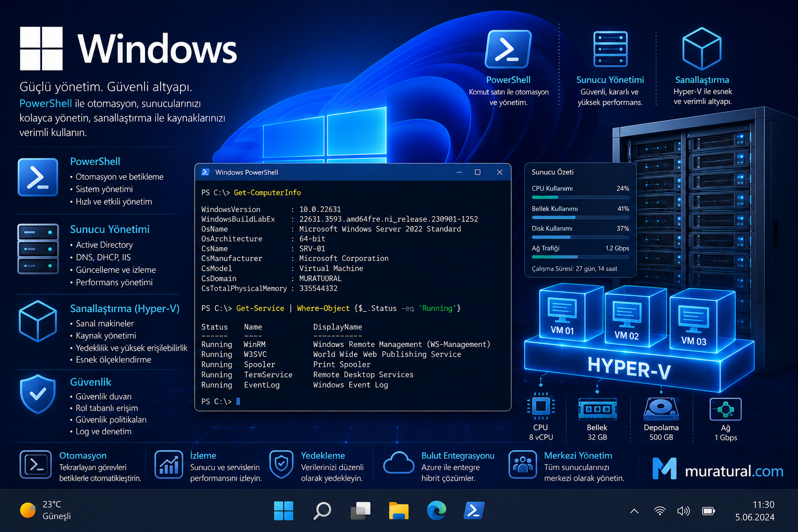Click the Depolama 500 GB disk icon

pos(661,408)
